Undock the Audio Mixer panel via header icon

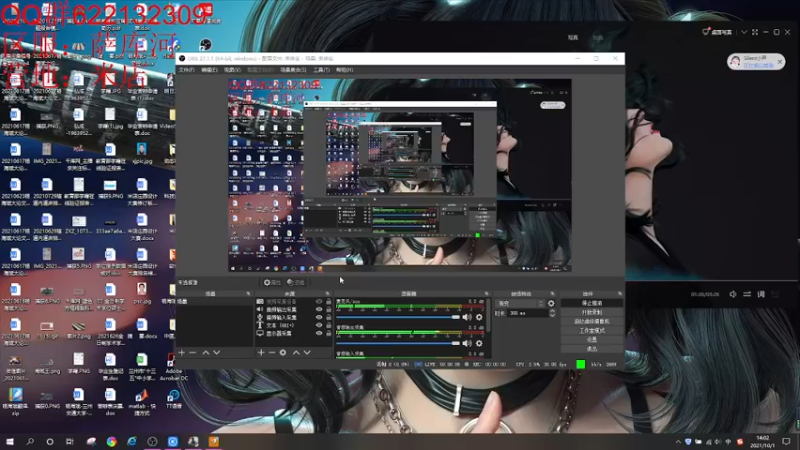pyautogui.click(x=486, y=294)
